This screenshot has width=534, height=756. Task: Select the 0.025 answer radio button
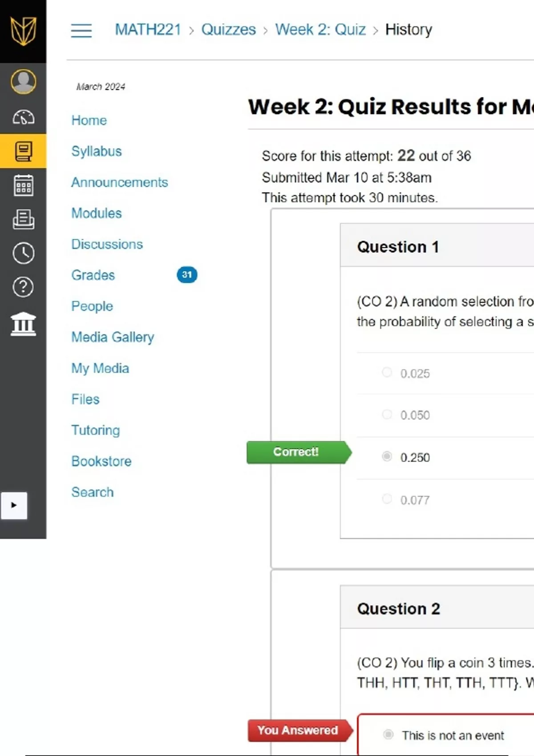click(387, 372)
